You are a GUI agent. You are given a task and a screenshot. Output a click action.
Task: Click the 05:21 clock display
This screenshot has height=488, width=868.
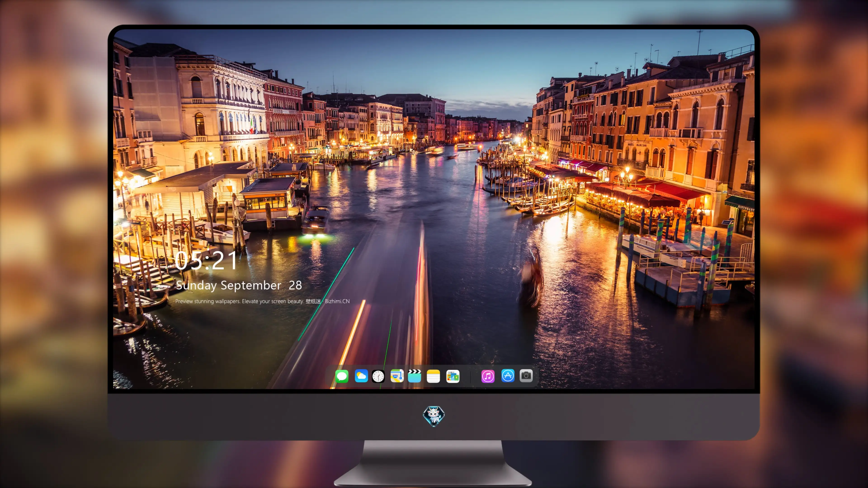click(206, 261)
